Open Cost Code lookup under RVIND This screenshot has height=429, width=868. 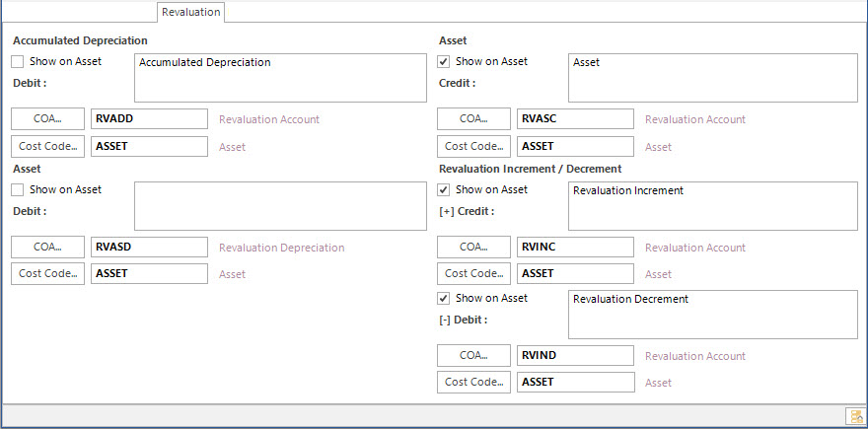click(x=473, y=382)
